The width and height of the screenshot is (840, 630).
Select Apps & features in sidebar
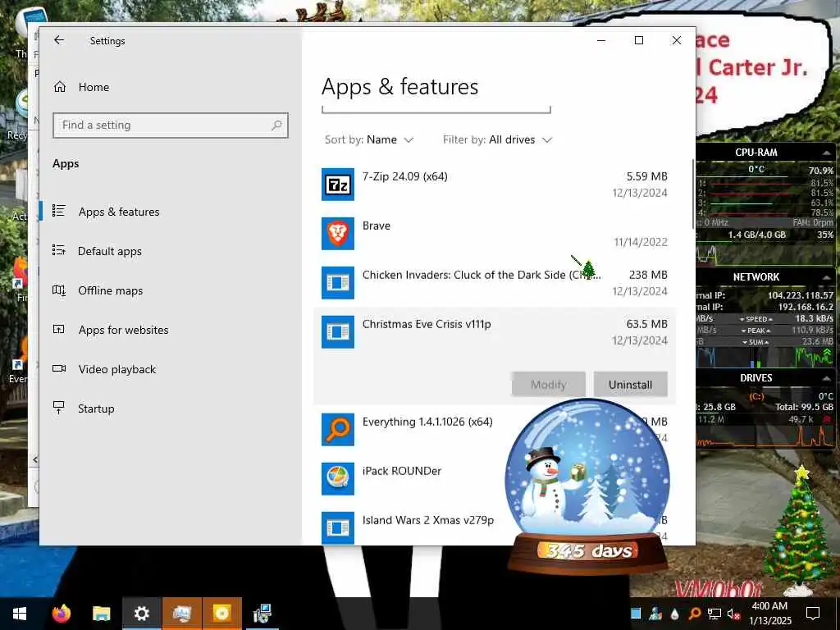tap(119, 212)
